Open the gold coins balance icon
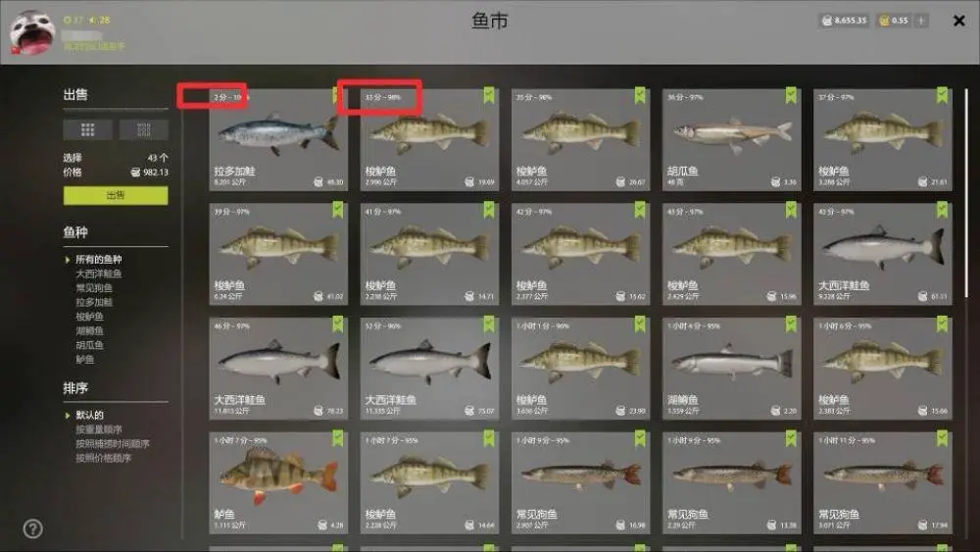The height and width of the screenshot is (552, 980). point(884,21)
